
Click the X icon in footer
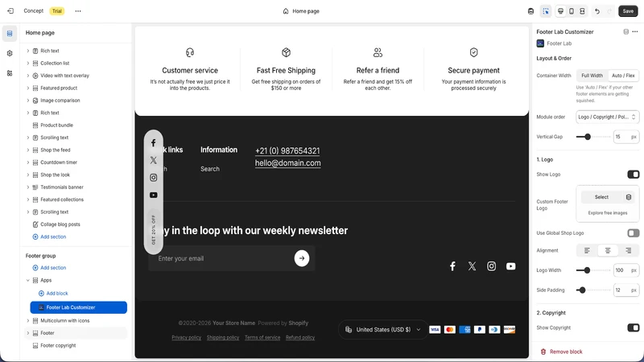pyautogui.click(x=472, y=266)
